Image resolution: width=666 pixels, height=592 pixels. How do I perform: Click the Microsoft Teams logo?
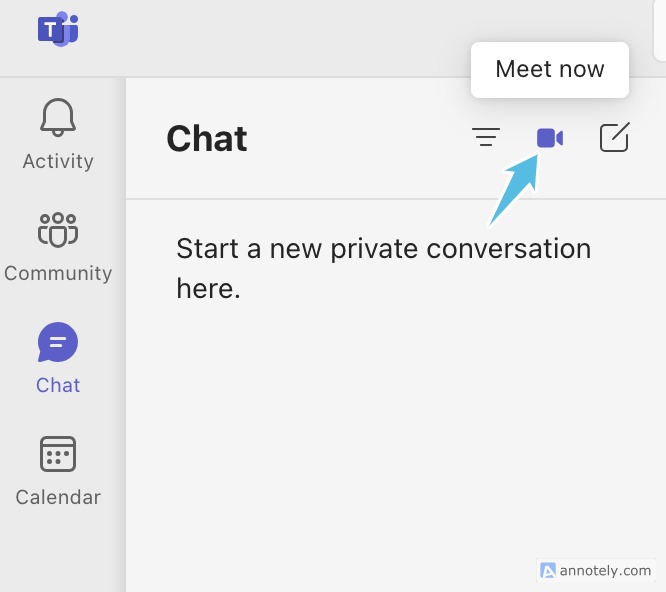tap(58, 29)
